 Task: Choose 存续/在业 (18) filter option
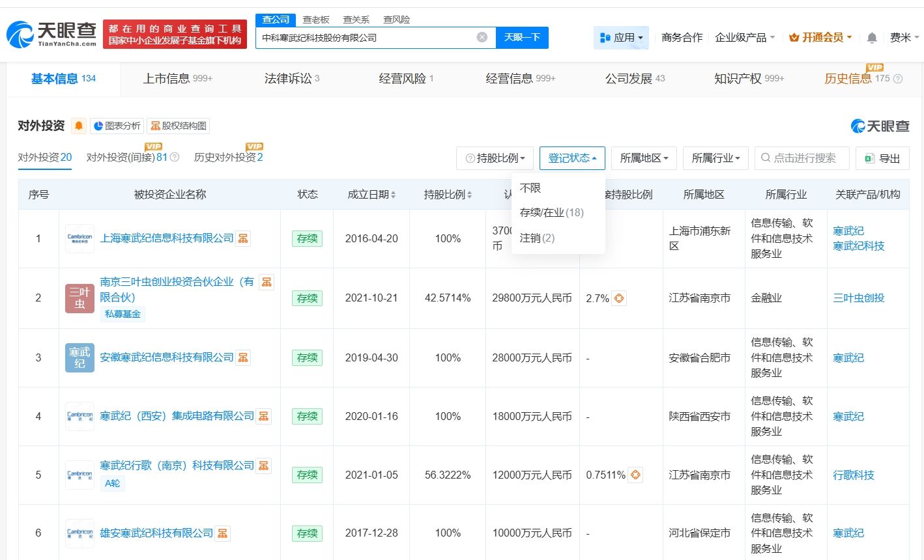pos(551,213)
